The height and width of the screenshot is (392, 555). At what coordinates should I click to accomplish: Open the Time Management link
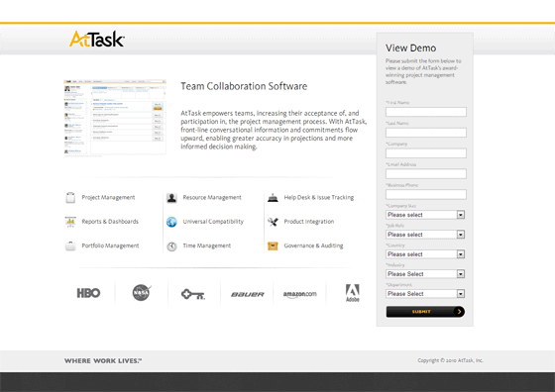coord(207,245)
